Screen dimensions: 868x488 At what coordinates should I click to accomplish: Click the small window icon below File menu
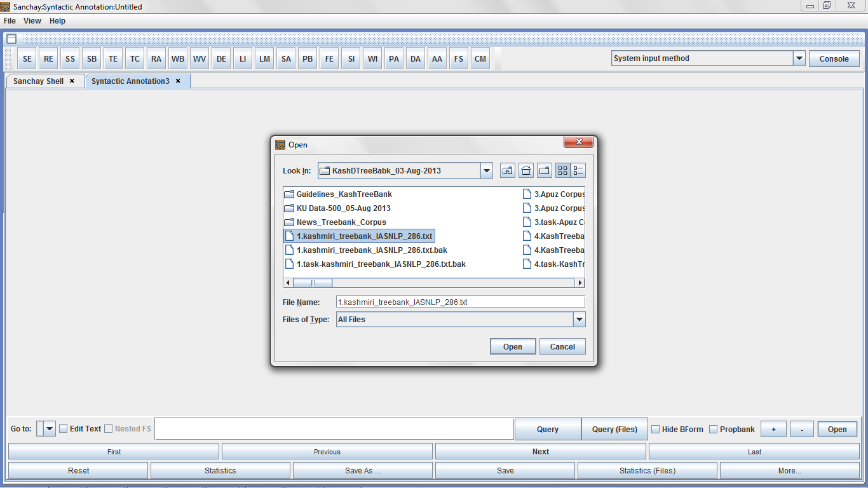11,39
